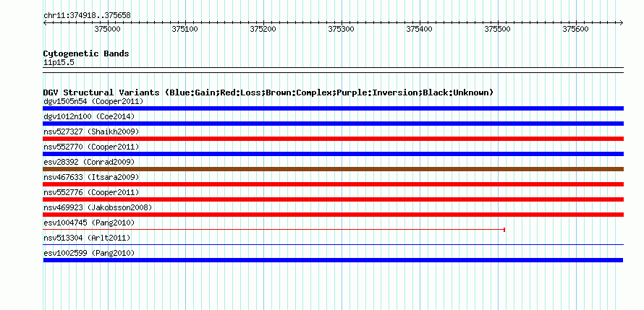
Task: Click the left arrow end of the ruler
Action: point(45,22)
